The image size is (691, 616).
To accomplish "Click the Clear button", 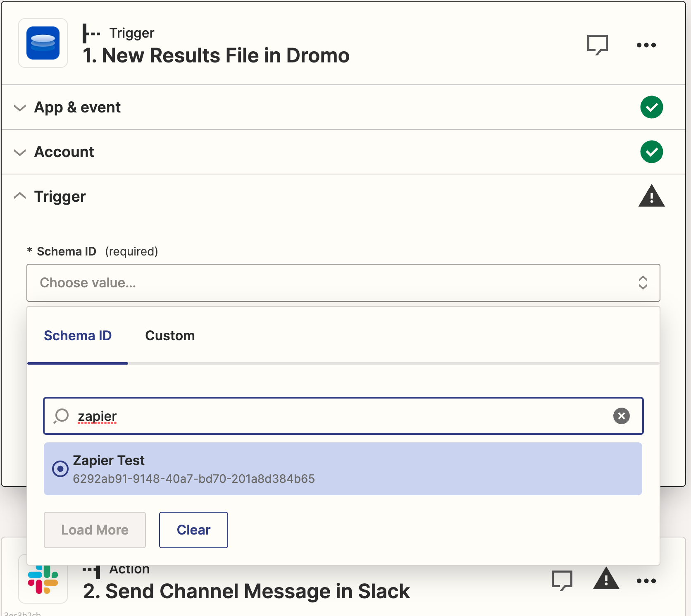I will [193, 530].
